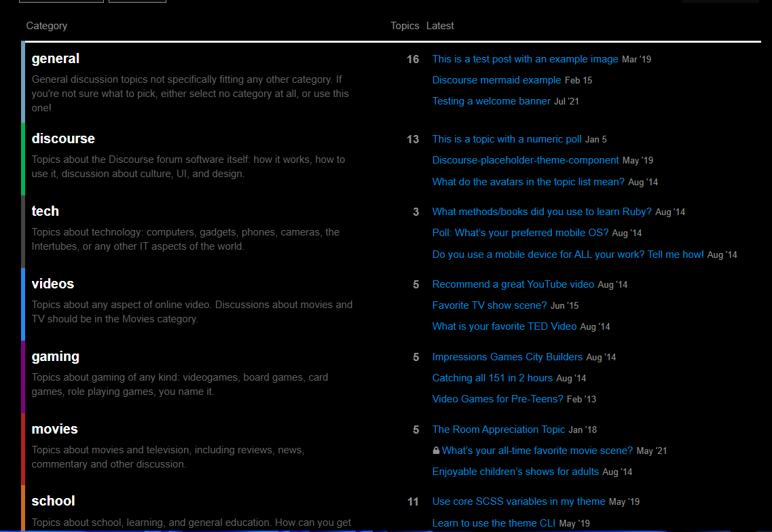The height and width of the screenshot is (532, 772).
Task: Go to the tech category
Action: tap(45, 211)
